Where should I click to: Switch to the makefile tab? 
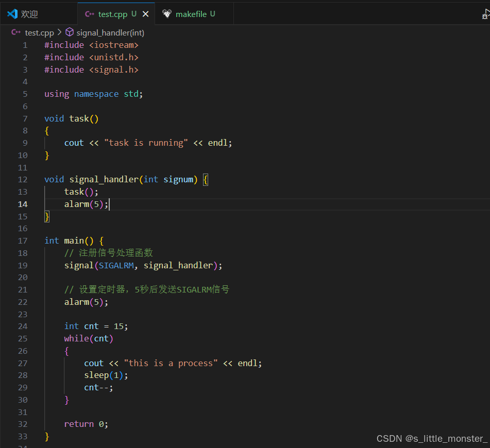tap(191, 14)
